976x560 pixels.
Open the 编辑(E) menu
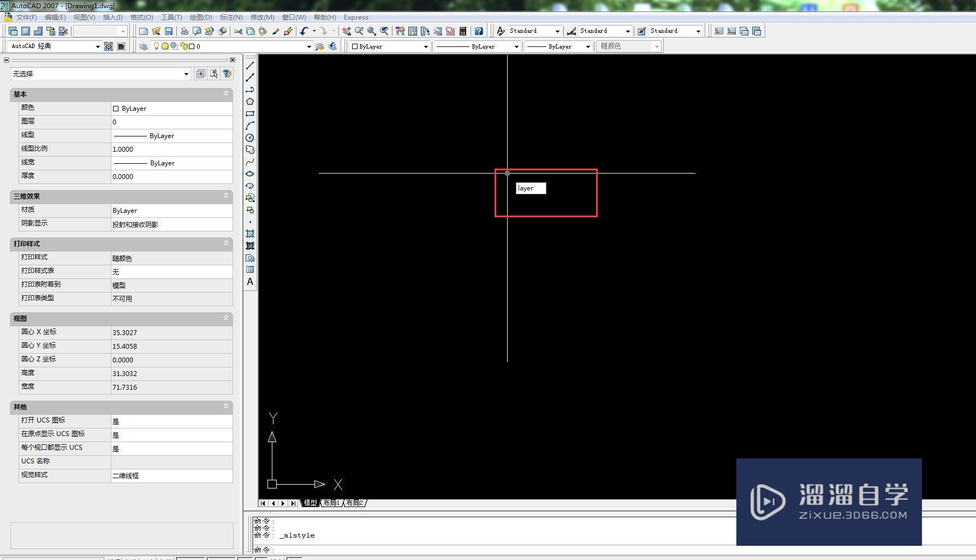point(55,17)
